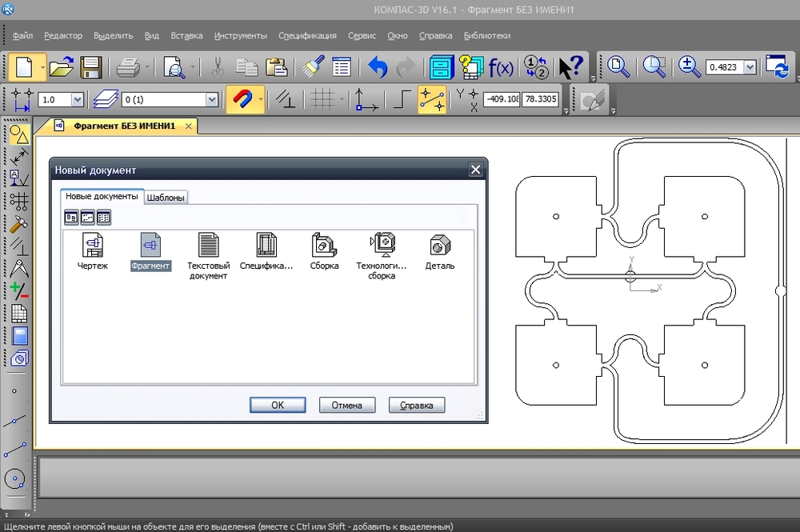The height and width of the screenshot is (532, 800).
Task: Click the Open folder icon
Action: (62, 68)
